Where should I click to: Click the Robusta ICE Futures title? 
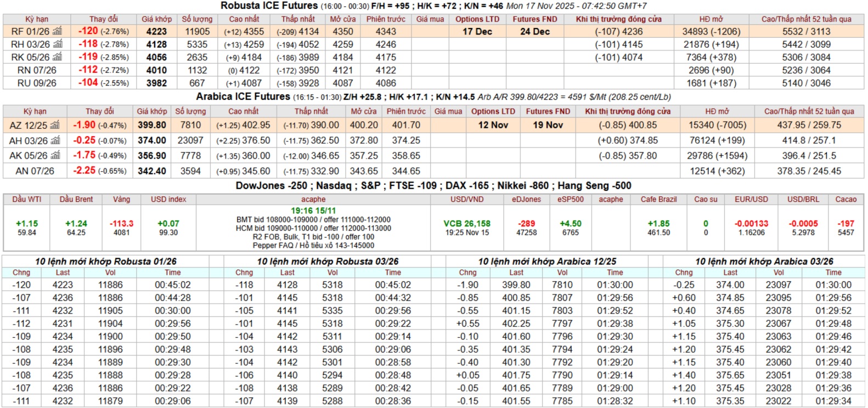[269, 5]
